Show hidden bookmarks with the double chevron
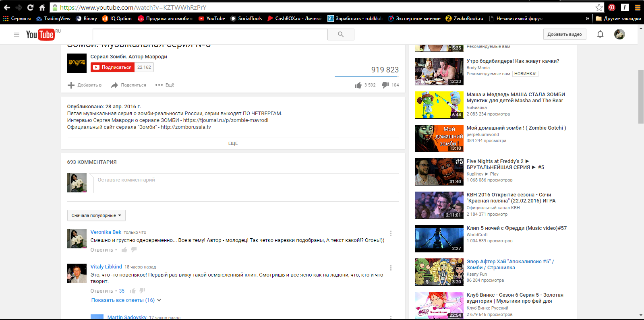Viewport: 644px width, 320px height. click(x=587, y=19)
